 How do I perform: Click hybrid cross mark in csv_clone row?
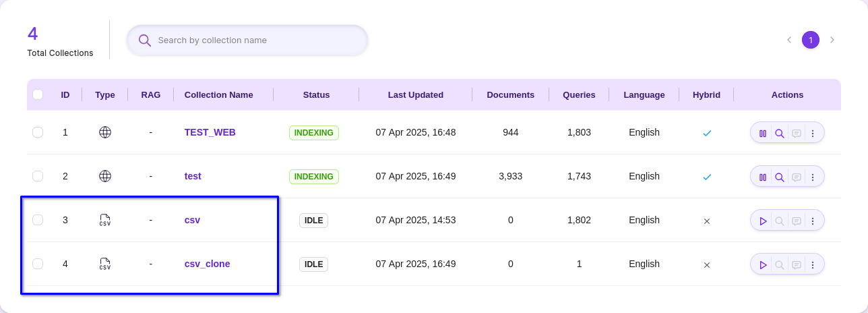coord(707,264)
